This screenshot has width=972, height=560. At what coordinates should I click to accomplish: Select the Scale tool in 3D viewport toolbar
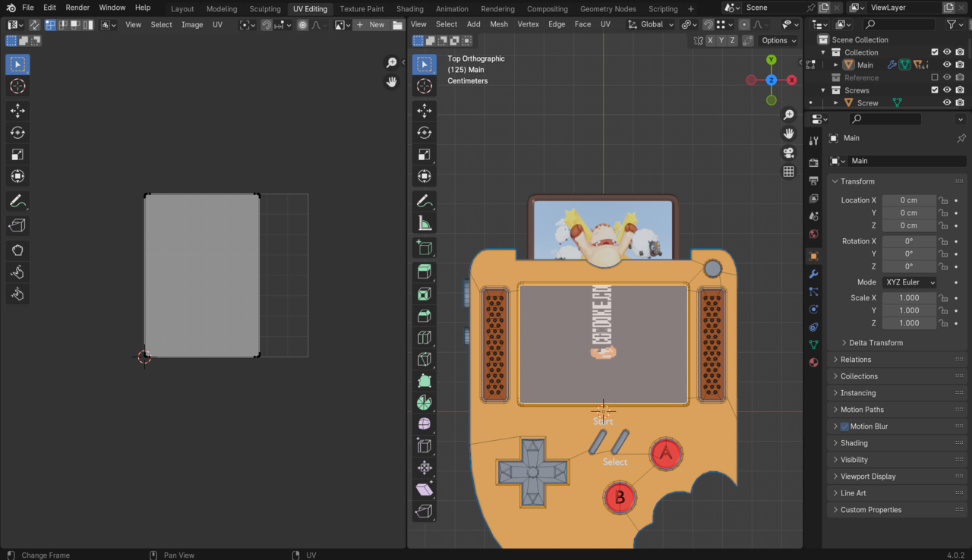(x=424, y=155)
